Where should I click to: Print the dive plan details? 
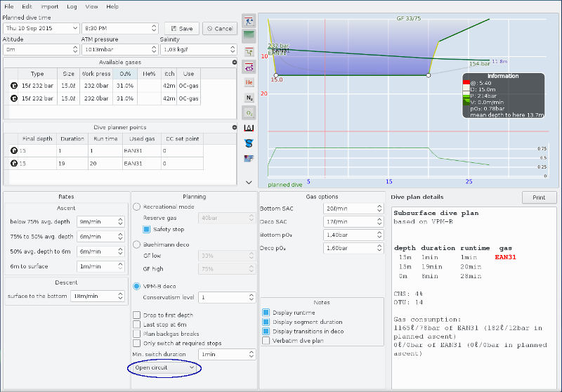click(539, 197)
